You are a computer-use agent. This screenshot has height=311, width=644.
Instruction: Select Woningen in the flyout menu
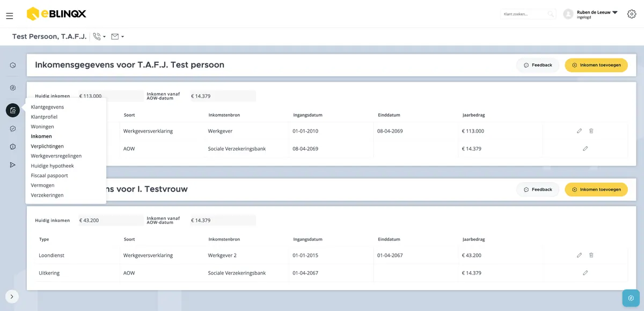[42, 127]
